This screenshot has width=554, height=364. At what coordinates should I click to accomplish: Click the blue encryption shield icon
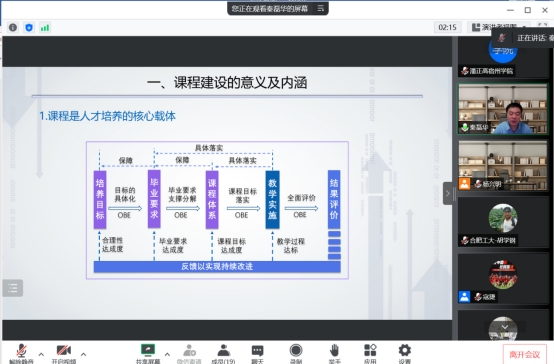pos(29,27)
